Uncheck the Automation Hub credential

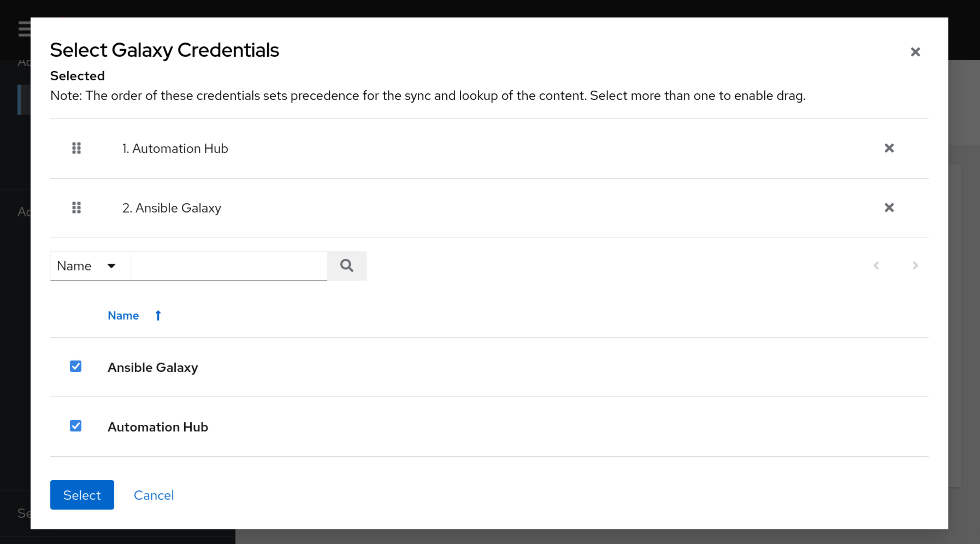(x=76, y=426)
